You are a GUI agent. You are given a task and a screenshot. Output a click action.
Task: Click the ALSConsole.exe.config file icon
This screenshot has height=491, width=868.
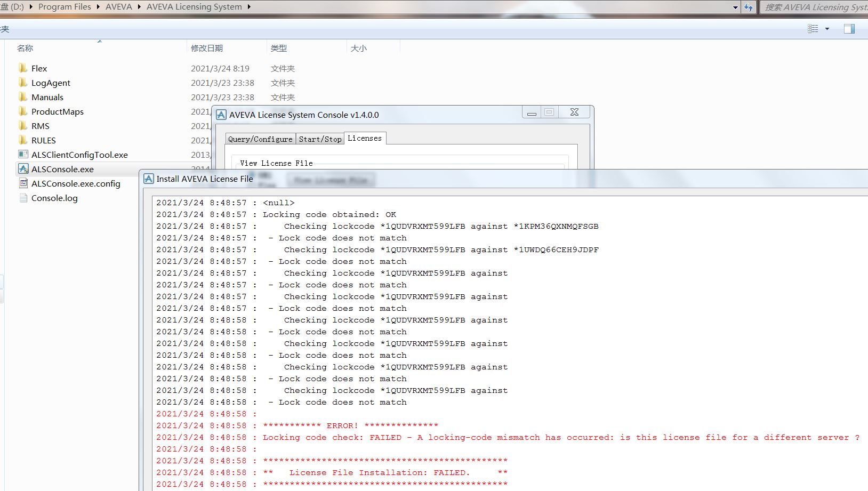tap(23, 183)
